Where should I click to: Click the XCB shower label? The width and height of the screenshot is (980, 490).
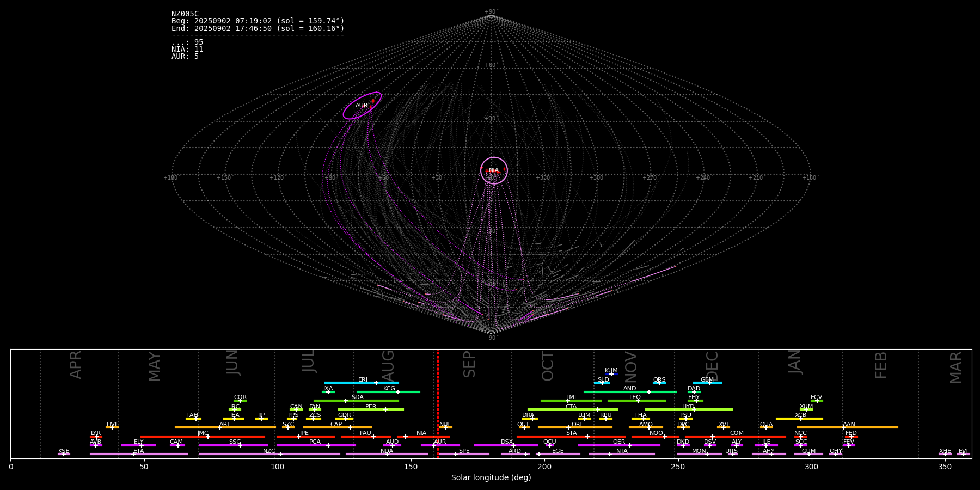coord(800,415)
